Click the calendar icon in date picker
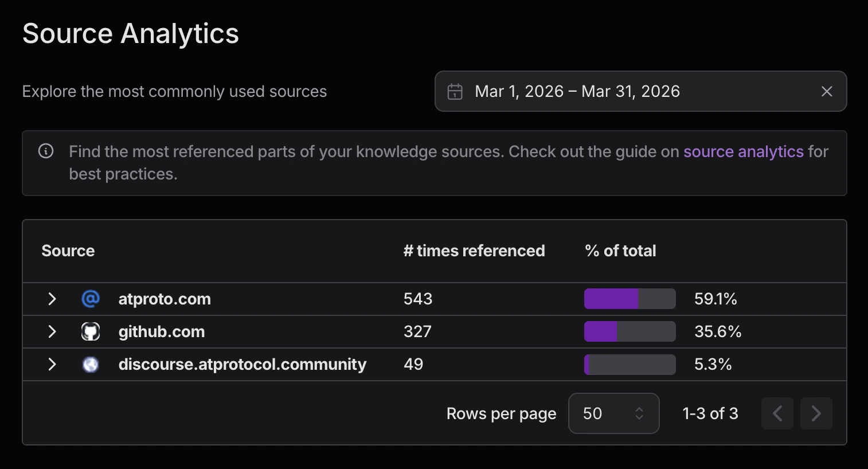Screen dimensions: 868x469 (x=455, y=92)
